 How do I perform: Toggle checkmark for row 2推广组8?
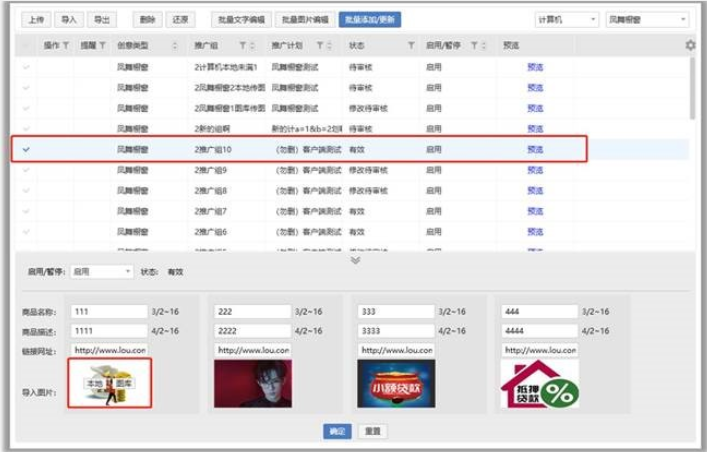click(x=26, y=190)
